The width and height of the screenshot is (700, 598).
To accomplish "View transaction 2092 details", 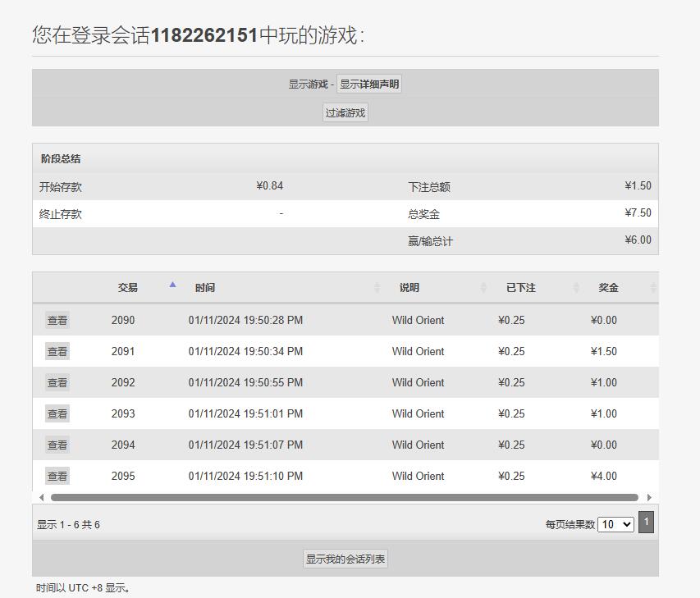I will coord(57,383).
